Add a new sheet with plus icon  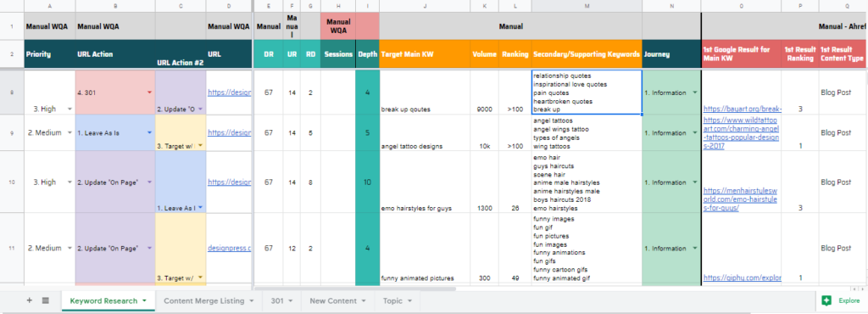(30, 300)
